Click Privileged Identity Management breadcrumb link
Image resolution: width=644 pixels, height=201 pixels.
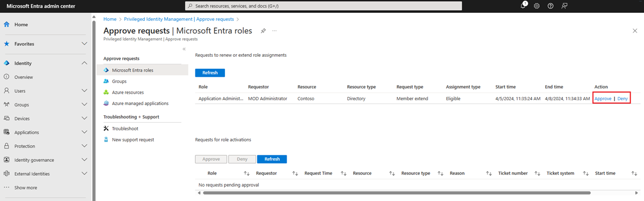pos(179,19)
